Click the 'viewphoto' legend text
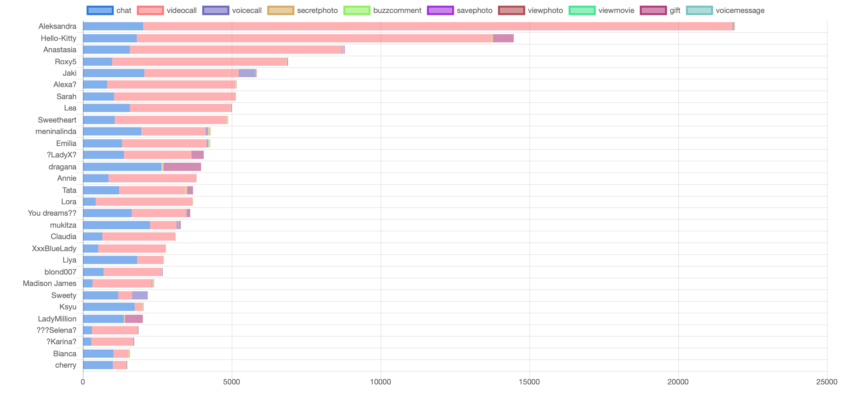This screenshot has height=399, width=868. coord(545,10)
